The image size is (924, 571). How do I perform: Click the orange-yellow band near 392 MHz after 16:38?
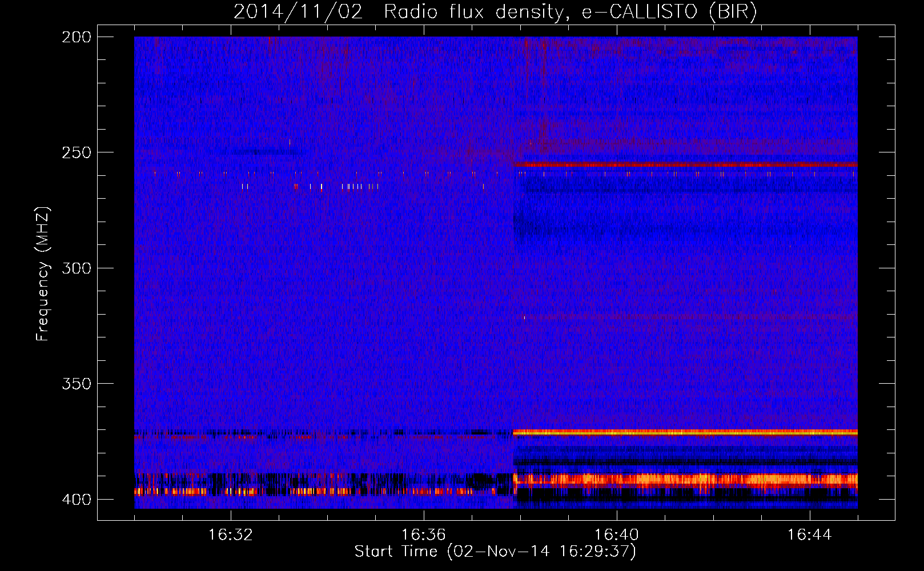pyautogui.click(x=685, y=479)
